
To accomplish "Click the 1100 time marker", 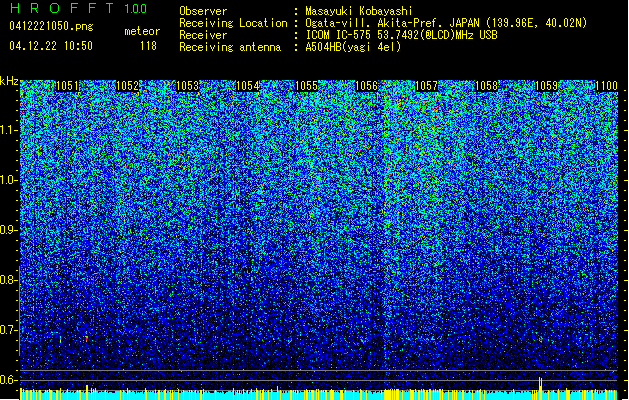I will tap(606, 86).
